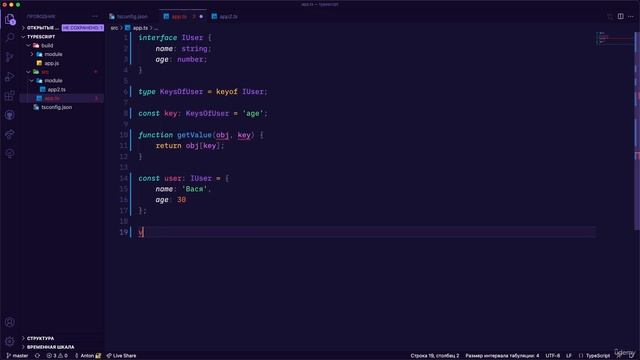The width and height of the screenshot is (640, 360).
Task: Open the GitHub view in activity bar
Action: coord(10,115)
